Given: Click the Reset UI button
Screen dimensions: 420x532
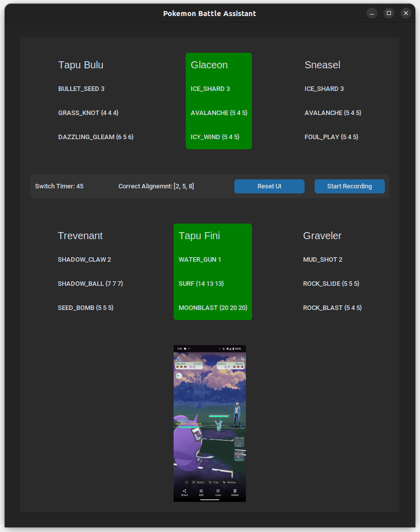Looking at the screenshot, I should pos(269,186).
